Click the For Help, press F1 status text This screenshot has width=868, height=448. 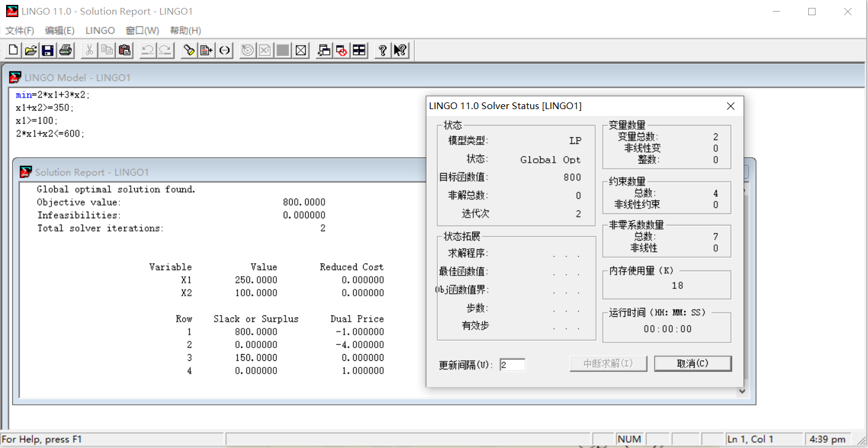click(x=42, y=439)
